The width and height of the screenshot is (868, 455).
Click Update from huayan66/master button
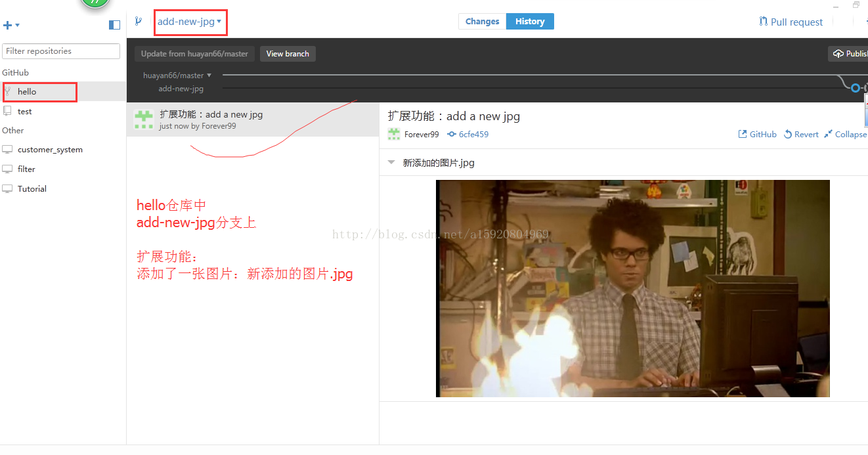[x=194, y=54]
